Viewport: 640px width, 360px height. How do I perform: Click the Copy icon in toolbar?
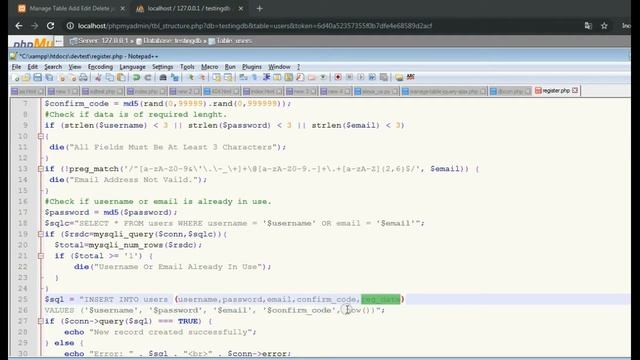click(110, 77)
